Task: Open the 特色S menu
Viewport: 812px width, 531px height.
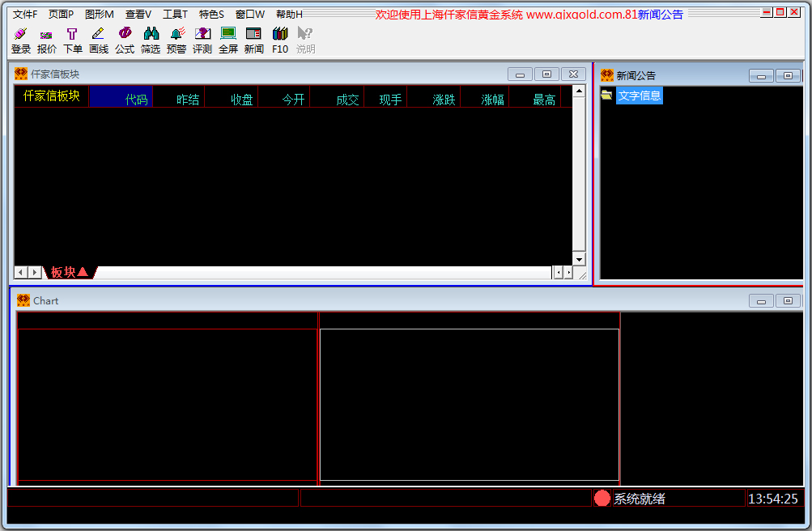Action: pos(211,15)
